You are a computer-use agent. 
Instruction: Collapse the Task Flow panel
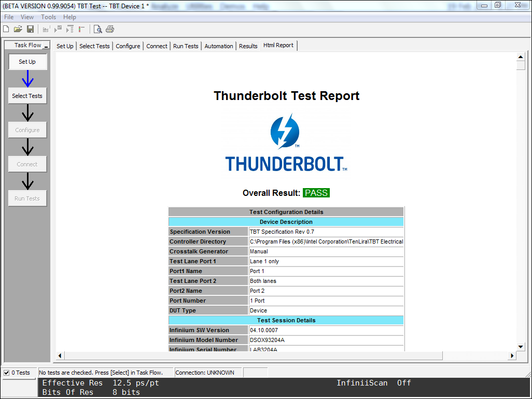[46, 46]
